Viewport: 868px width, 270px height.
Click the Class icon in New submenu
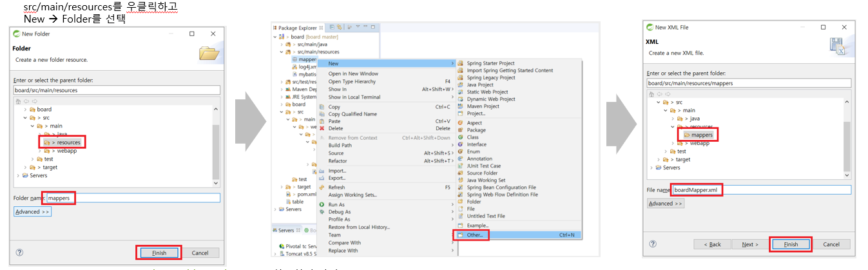tap(461, 137)
